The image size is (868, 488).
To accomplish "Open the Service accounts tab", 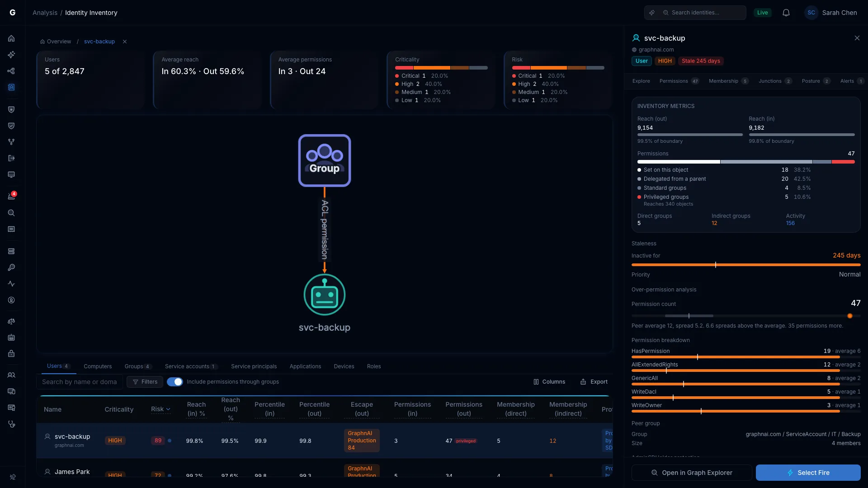I will point(191,366).
